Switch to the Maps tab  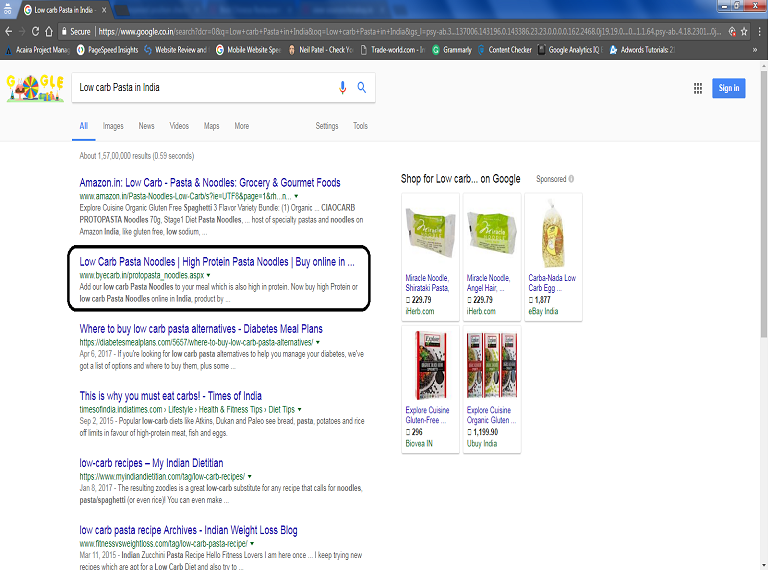(x=212, y=126)
